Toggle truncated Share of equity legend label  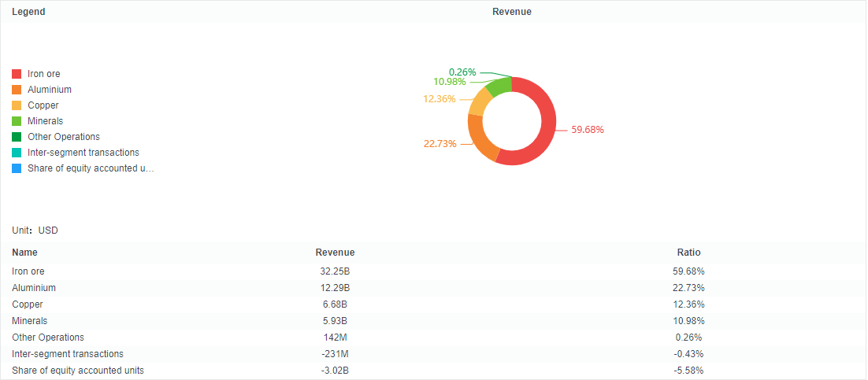coord(91,168)
